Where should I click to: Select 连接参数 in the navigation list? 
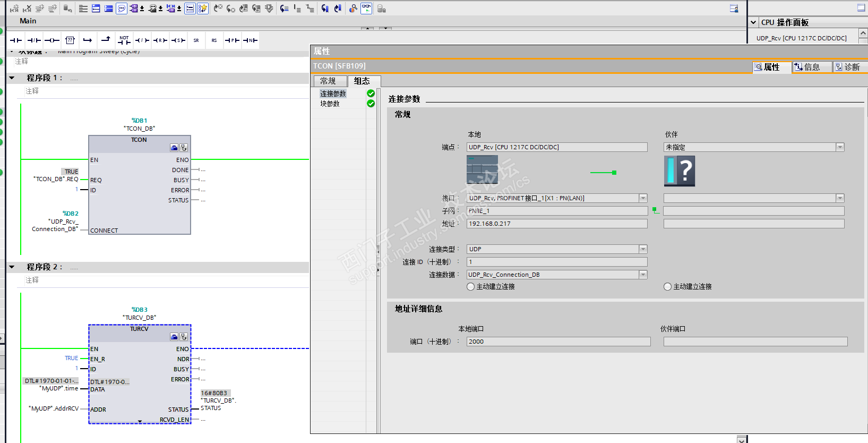point(333,93)
